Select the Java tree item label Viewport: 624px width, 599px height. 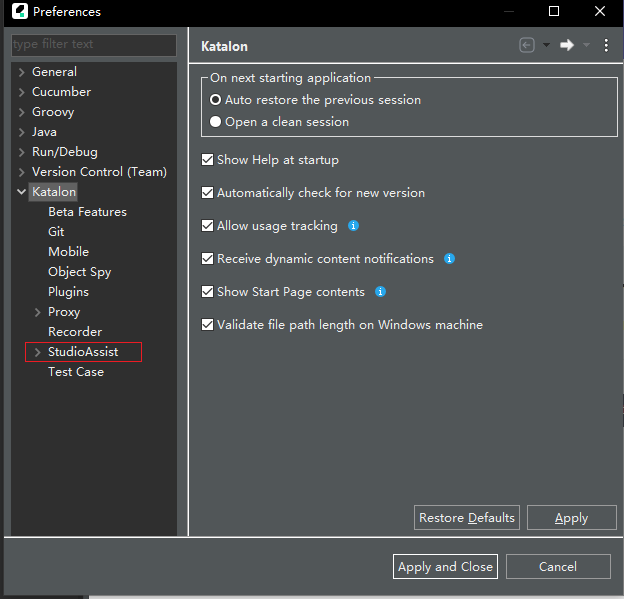click(44, 132)
